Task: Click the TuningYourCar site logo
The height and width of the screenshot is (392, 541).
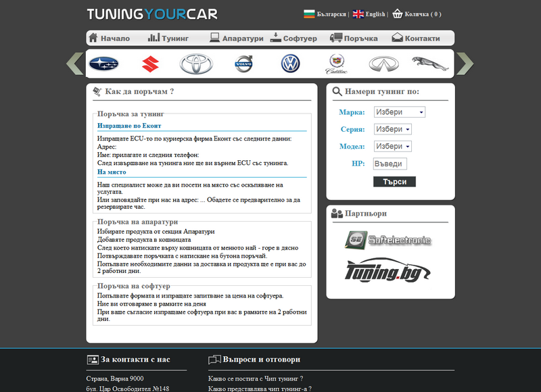Action: (x=152, y=14)
